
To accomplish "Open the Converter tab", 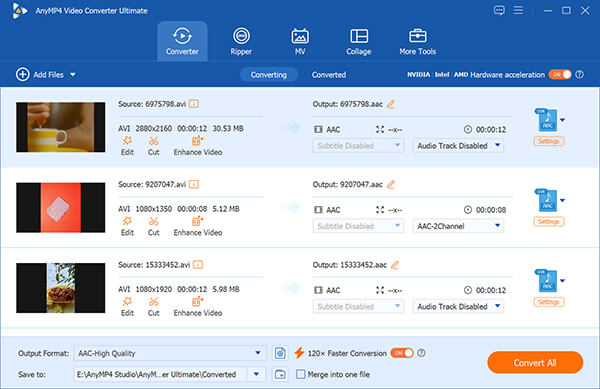I will (x=182, y=41).
